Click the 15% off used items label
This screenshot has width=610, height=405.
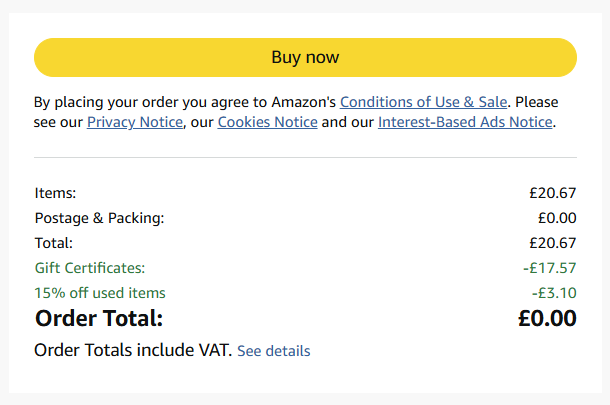click(x=100, y=293)
